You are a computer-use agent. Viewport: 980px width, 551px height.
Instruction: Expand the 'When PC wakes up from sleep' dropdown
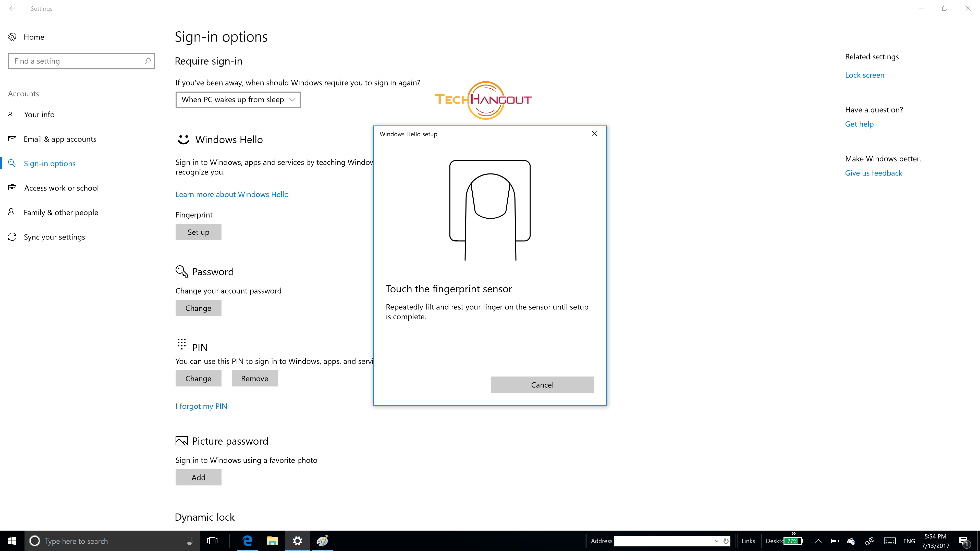point(238,100)
